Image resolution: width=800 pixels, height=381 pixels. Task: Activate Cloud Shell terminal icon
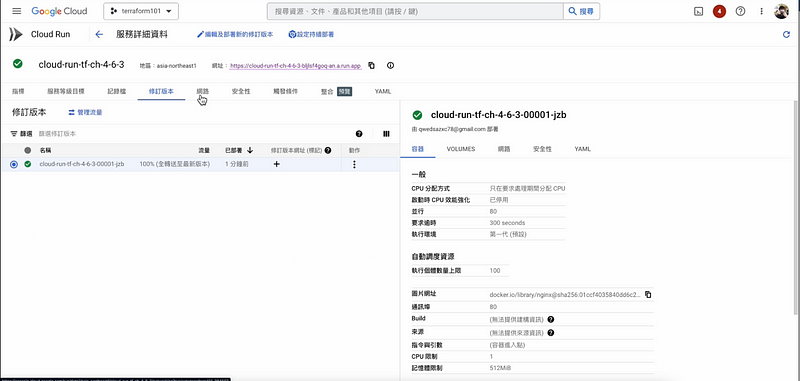pos(698,11)
